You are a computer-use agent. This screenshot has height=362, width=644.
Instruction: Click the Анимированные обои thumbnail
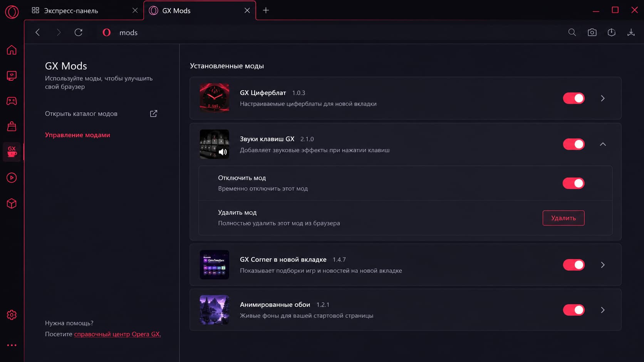pos(215,310)
